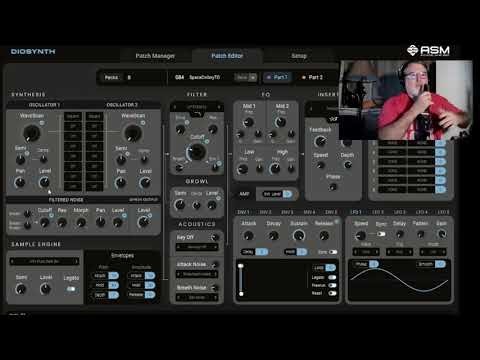Click the Oscillator 2 Semi modulation indicator icon
The width and height of the screenshot is (480, 360).
[x=127, y=154]
